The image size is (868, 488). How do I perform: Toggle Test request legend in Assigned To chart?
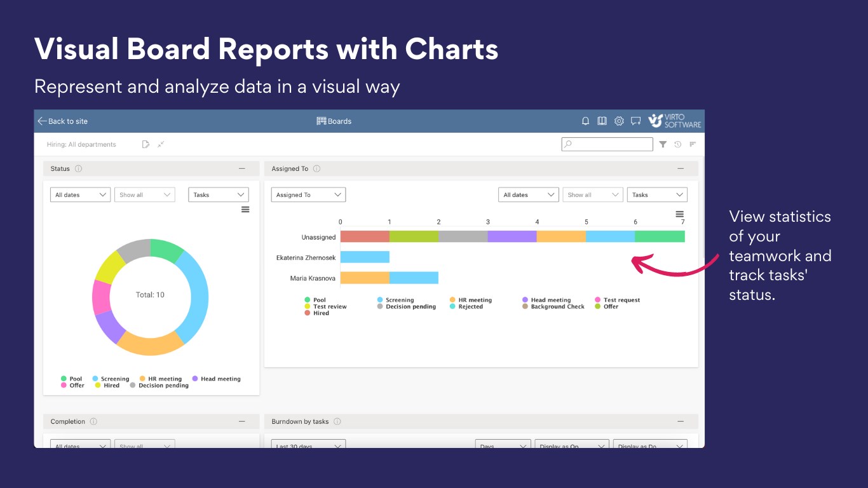618,300
